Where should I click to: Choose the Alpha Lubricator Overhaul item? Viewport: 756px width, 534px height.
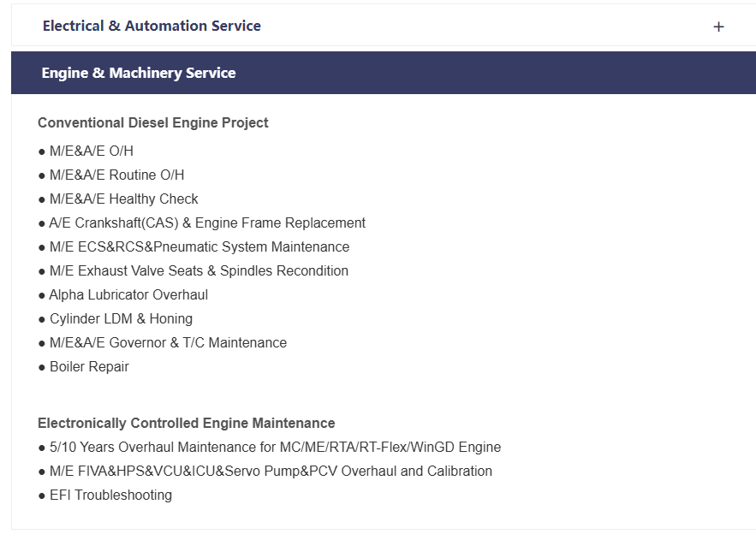point(128,295)
